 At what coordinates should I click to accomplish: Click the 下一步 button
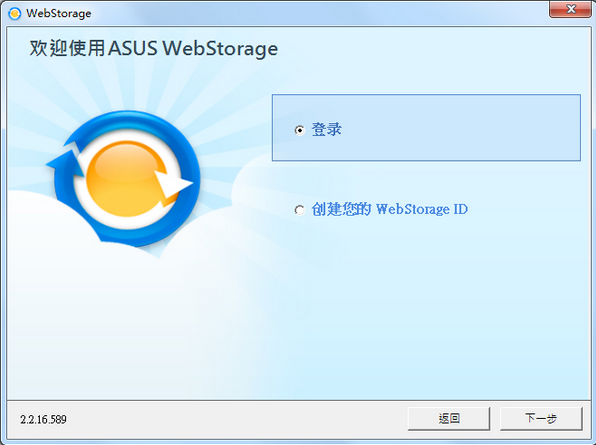[x=541, y=419]
